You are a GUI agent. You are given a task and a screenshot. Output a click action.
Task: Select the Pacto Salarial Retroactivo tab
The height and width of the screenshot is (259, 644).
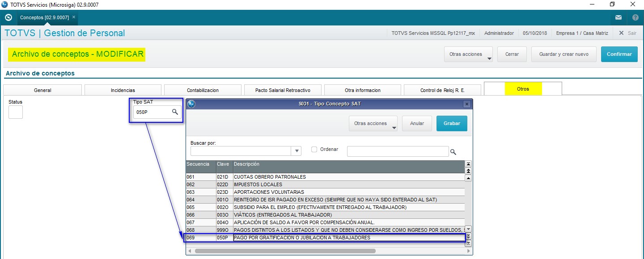click(x=283, y=90)
